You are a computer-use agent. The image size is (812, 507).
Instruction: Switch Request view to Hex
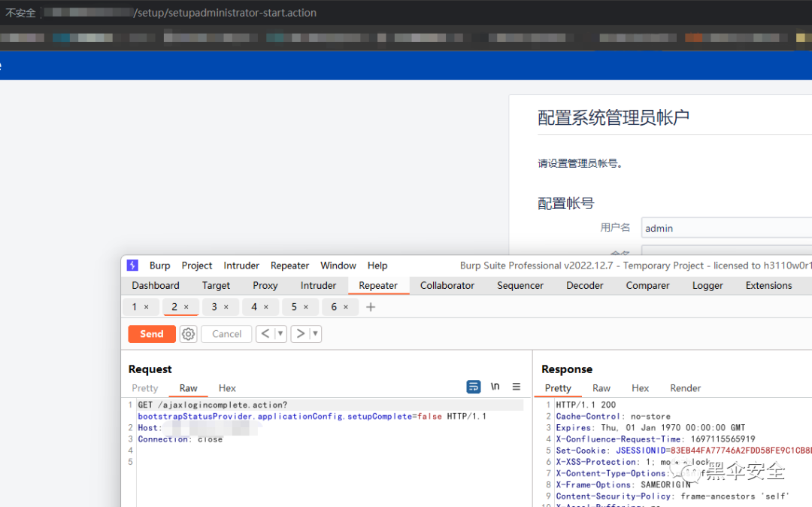pyautogui.click(x=227, y=388)
